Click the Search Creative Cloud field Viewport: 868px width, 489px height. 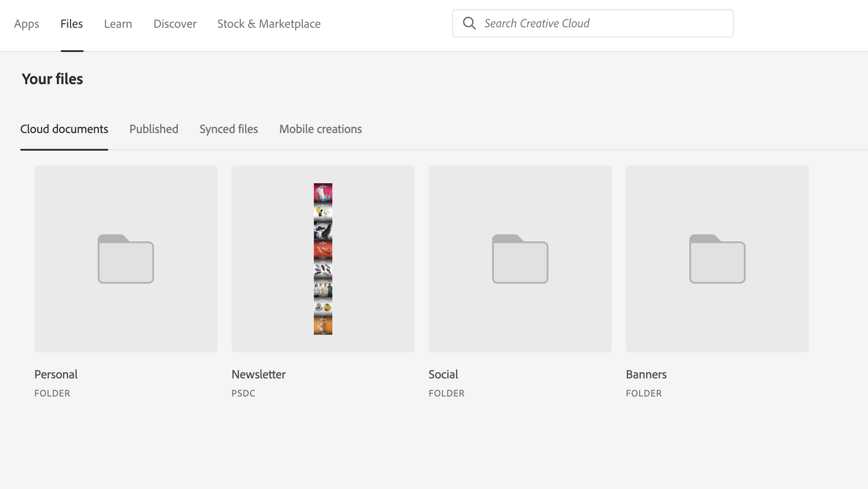click(572, 23)
